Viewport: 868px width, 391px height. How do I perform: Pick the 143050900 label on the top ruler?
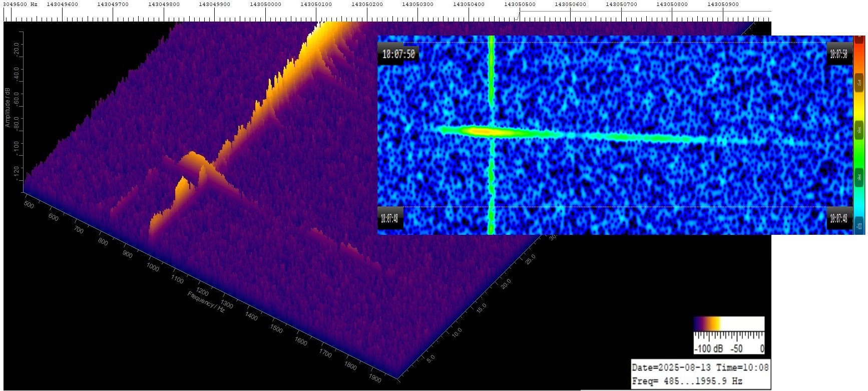click(723, 5)
